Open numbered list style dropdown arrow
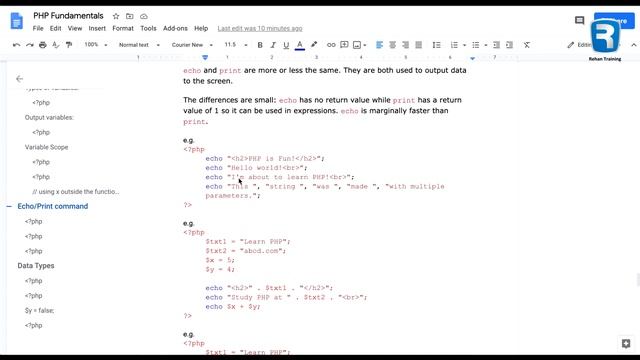 click(464, 45)
